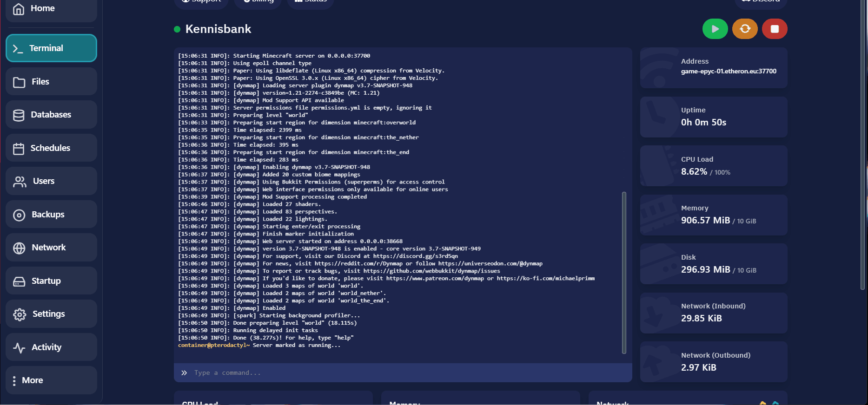Screen dimensions: 868x405
Task: Open the Terminal page
Action: point(51,48)
